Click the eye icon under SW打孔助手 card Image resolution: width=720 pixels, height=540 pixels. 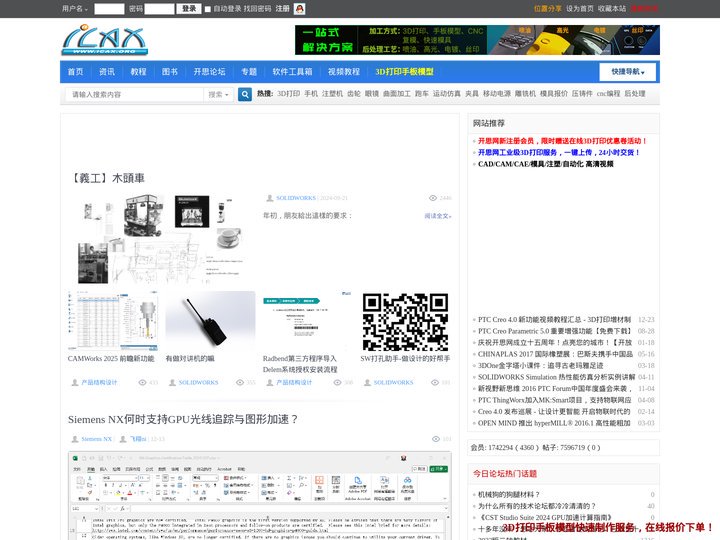(435, 382)
